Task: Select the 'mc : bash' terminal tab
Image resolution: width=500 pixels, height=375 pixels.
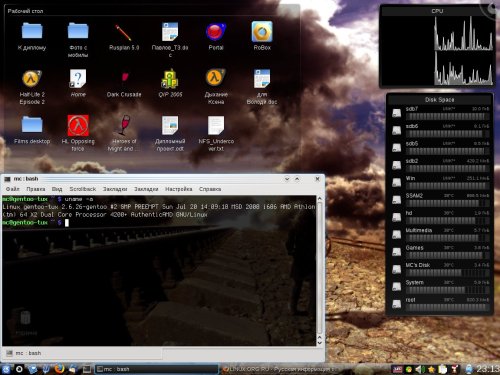Action: pyautogui.click(x=82, y=353)
